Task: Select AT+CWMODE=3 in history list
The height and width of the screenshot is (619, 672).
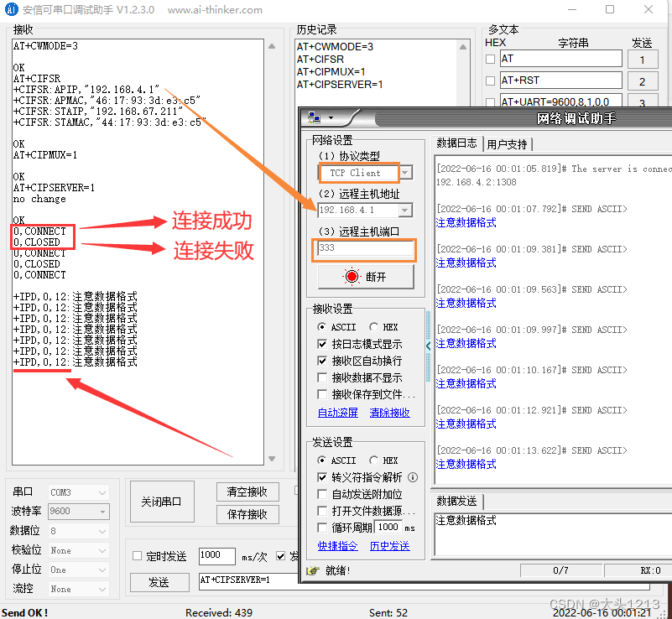Action: tap(335, 46)
